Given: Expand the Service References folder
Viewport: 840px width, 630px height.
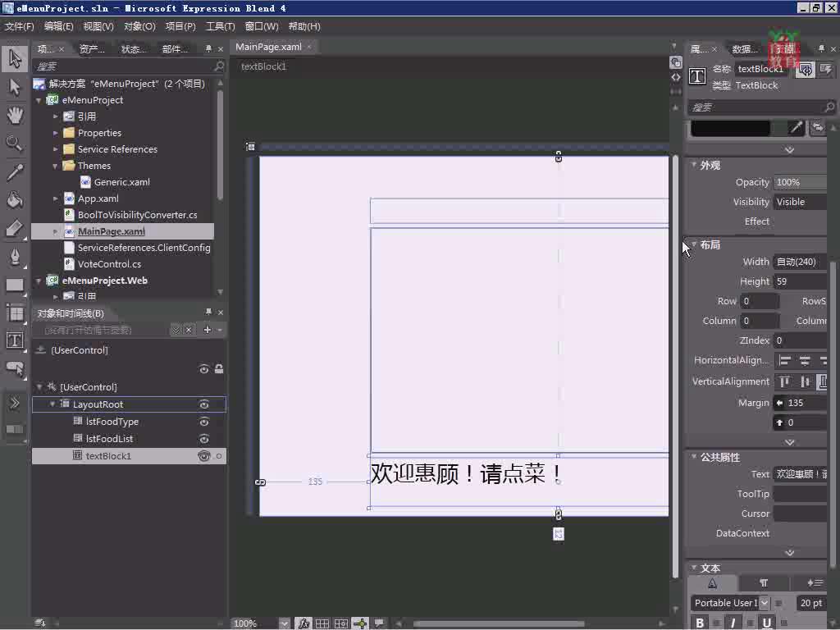Looking at the screenshot, I should coord(55,149).
